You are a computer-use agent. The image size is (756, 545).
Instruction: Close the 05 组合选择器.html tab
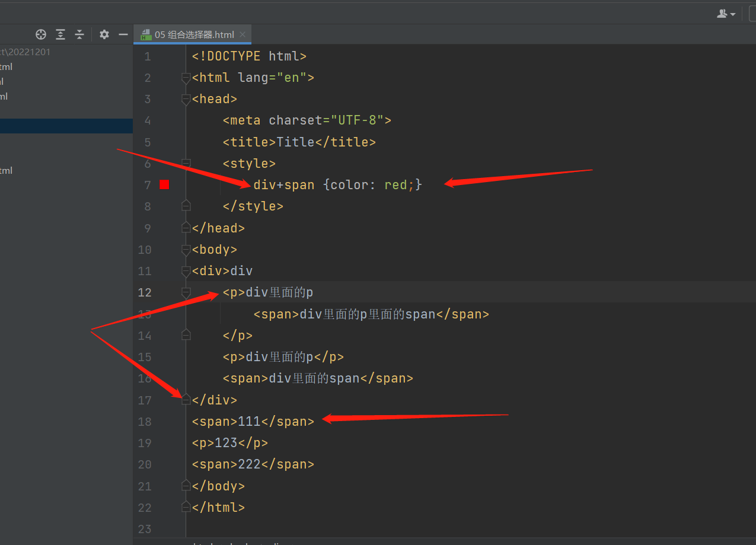tap(243, 34)
